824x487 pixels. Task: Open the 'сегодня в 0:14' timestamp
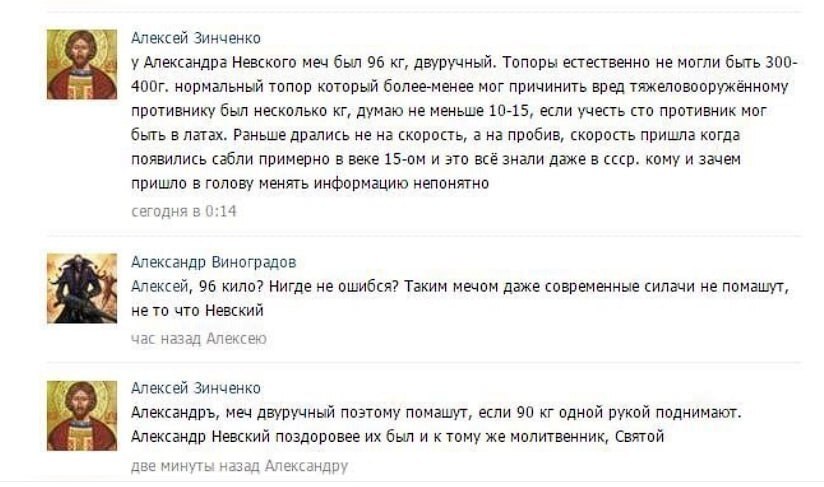click(x=184, y=211)
